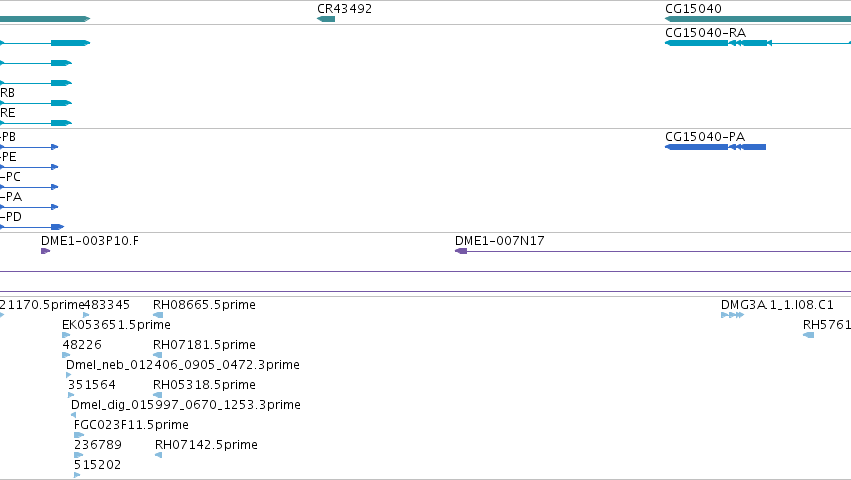This screenshot has height=480, width=851.
Task: Click the RH05318.5prime EST arrow
Action: click(157, 395)
